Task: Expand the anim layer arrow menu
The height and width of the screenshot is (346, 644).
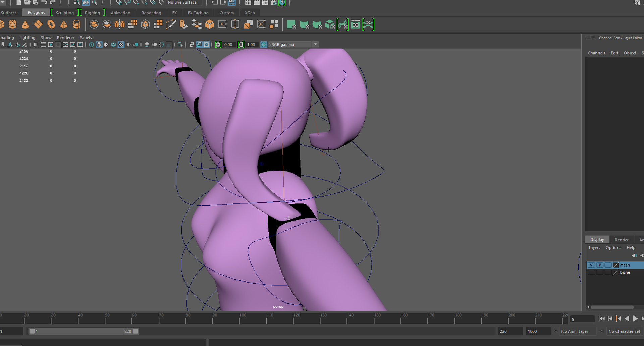Action: [555, 331]
